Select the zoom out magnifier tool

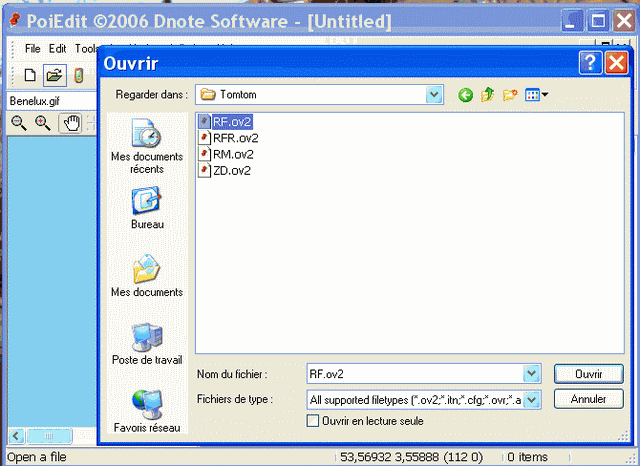coord(19,122)
